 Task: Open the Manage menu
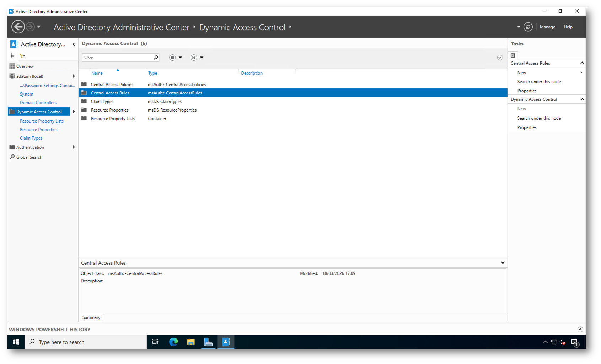547,27
